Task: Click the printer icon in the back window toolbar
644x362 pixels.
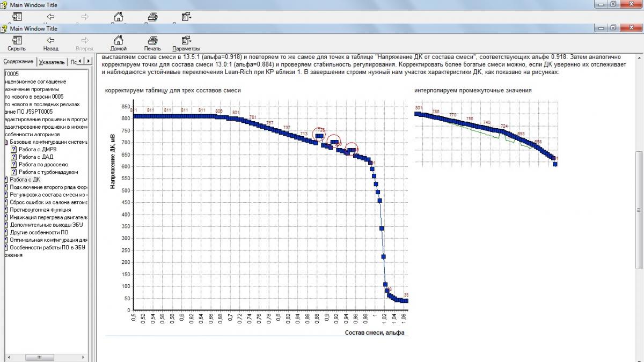Action: (152, 18)
